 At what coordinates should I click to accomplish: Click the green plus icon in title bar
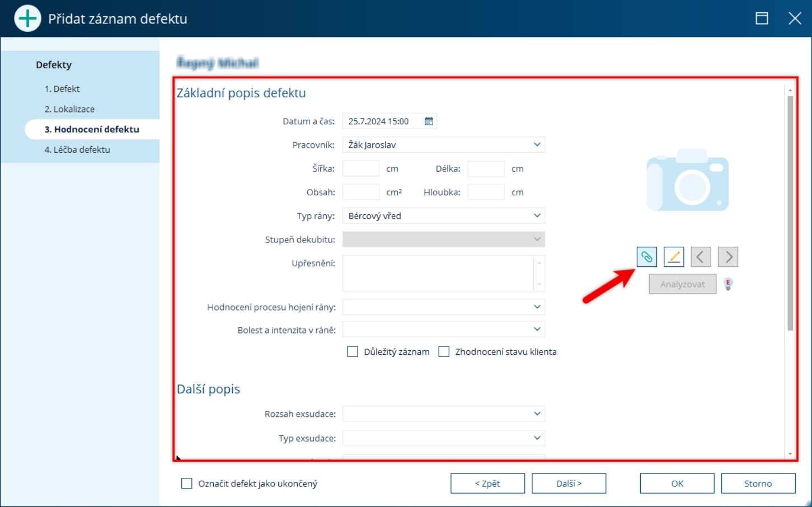click(27, 18)
